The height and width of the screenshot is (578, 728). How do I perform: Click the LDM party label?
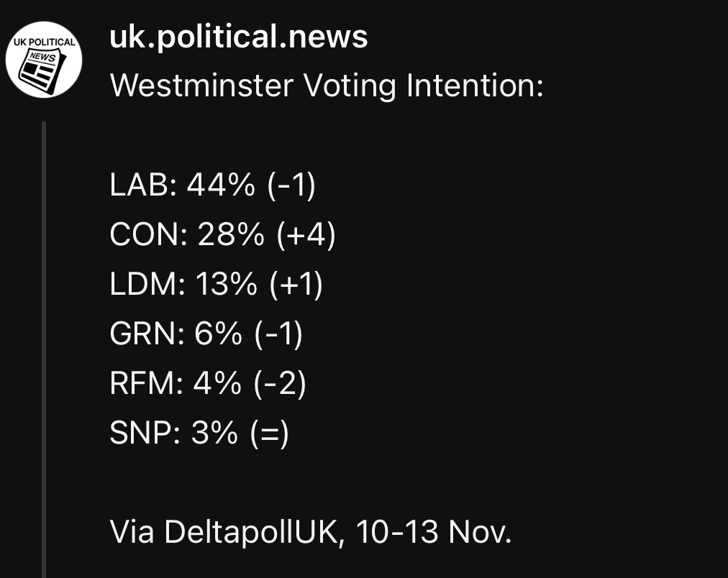tap(143, 285)
